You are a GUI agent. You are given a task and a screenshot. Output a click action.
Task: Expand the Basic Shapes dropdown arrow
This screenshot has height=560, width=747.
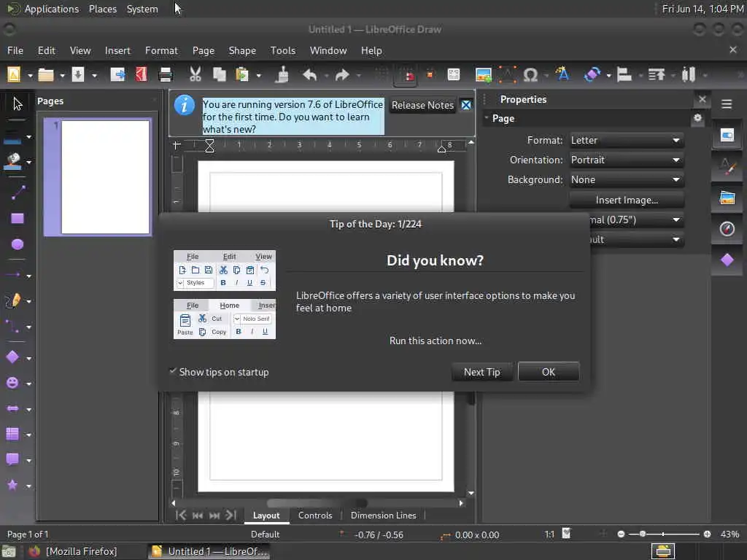pos(28,358)
